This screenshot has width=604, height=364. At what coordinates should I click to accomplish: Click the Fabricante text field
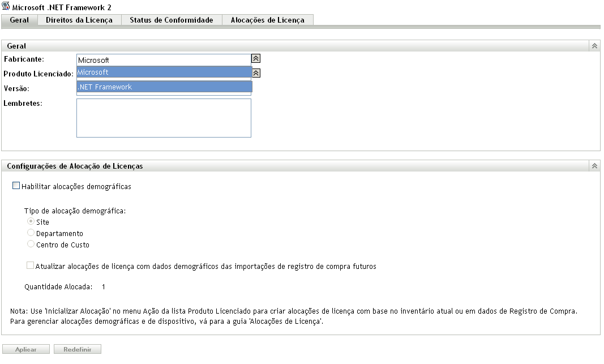click(x=164, y=59)
